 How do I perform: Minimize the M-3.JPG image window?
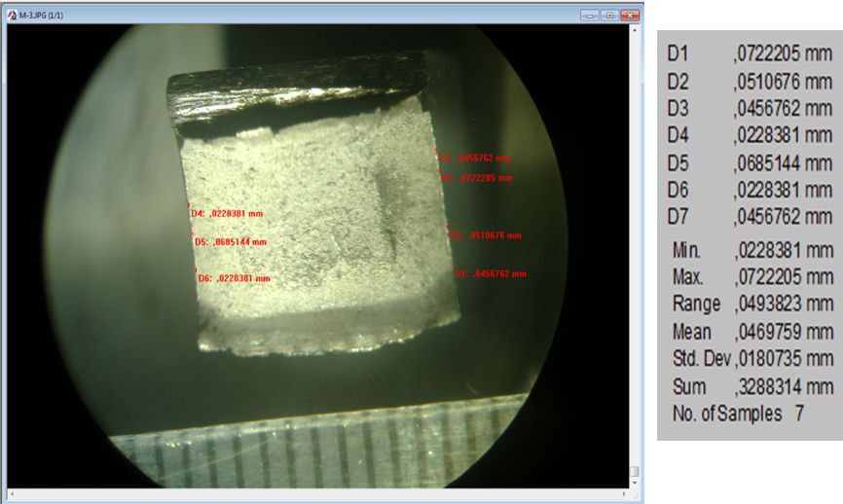[x=590, y=15]
